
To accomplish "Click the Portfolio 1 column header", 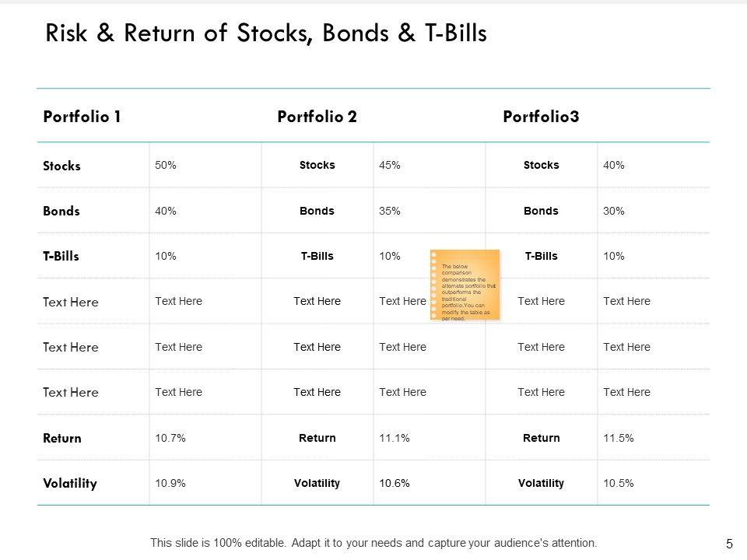I will pyautogui.click(x=82, y=117).
